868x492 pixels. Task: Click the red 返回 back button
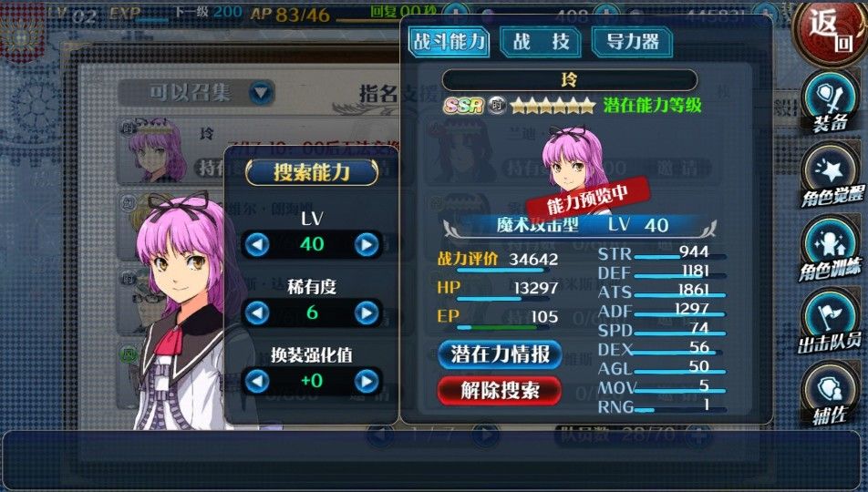pos(831,32)
